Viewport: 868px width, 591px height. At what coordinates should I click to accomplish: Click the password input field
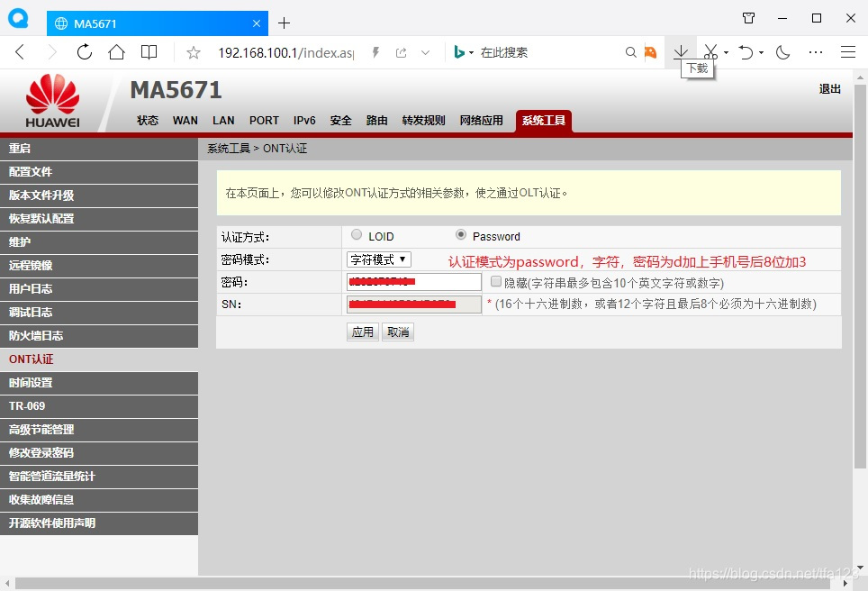414,282
